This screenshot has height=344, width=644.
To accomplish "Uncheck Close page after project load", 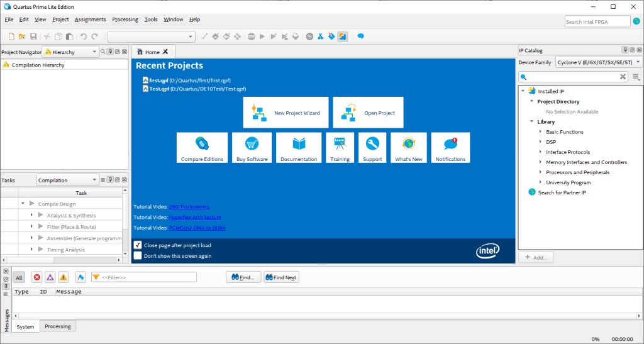I will click(x=138, y=245).
